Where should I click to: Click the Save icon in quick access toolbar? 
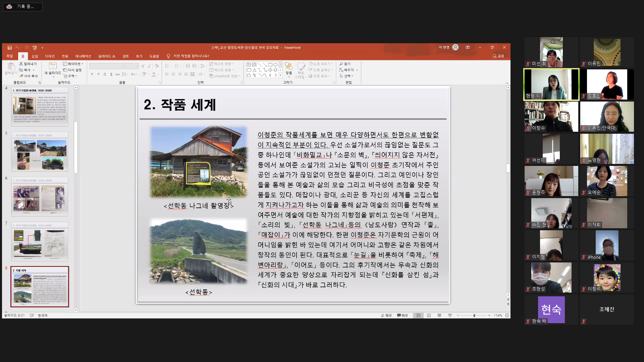click(x=9, y=48)
